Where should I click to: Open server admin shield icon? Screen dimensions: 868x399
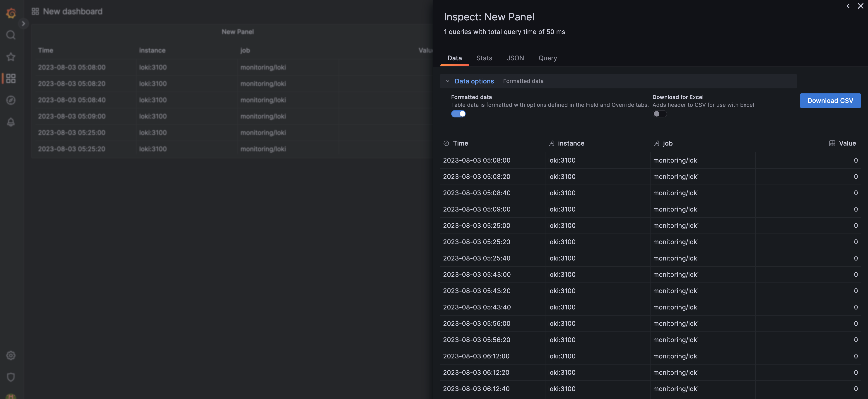[11, 377]
